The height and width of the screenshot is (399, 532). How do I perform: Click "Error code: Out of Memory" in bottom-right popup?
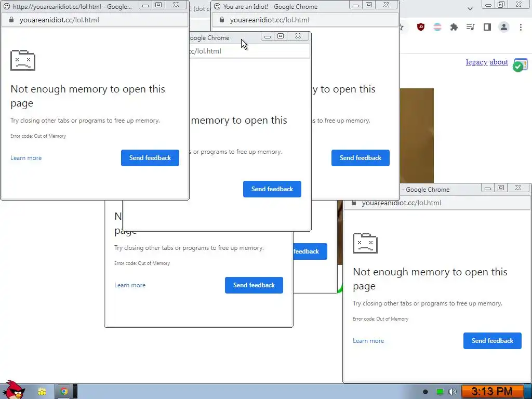(x=381, y=319)
